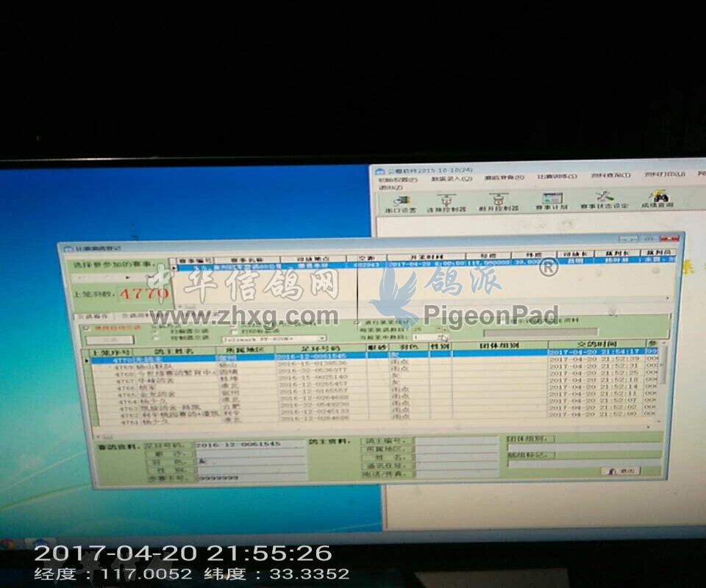Screen dimensions: 706x588
Task: Click the 鸽主编号 input field
Action: (457, 441)
